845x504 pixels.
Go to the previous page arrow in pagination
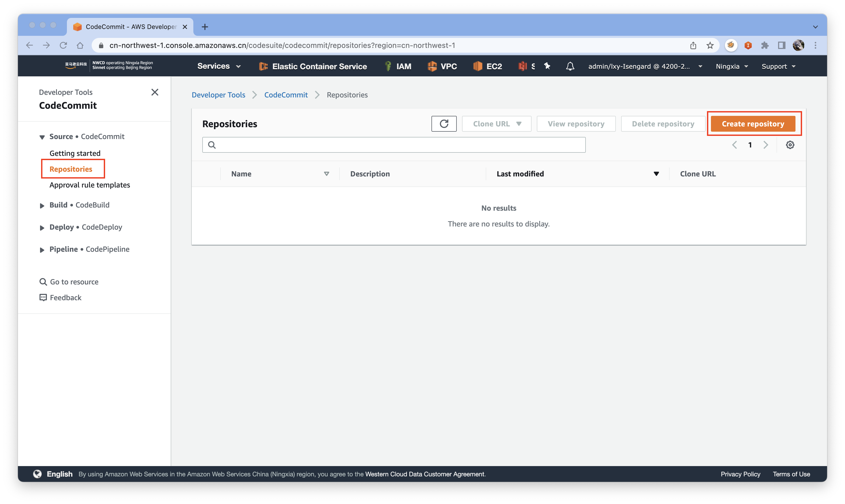pos(734,145)
